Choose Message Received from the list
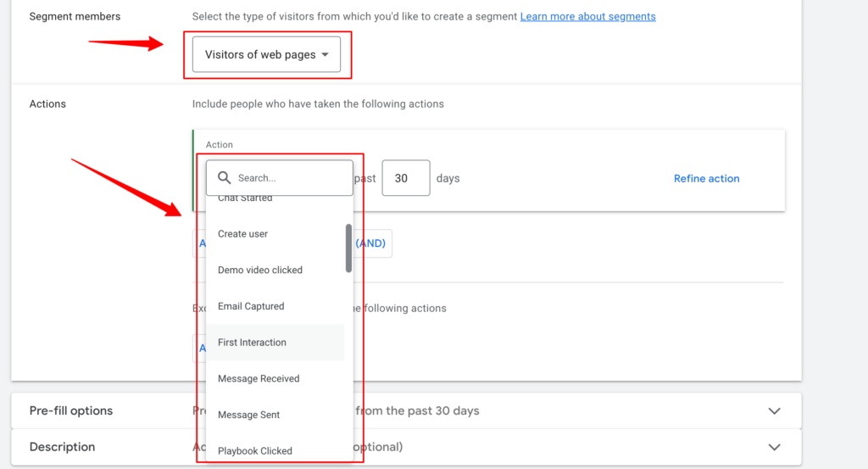 tap(259, 379)
